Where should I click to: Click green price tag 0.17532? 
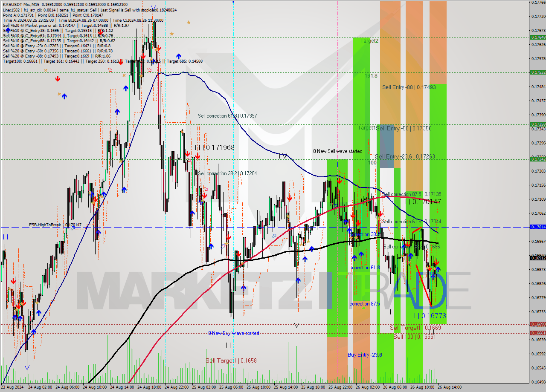click(537, 72)
